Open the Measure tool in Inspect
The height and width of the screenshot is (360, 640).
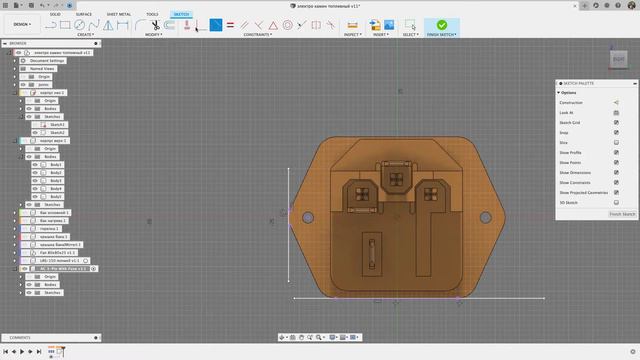352,25
